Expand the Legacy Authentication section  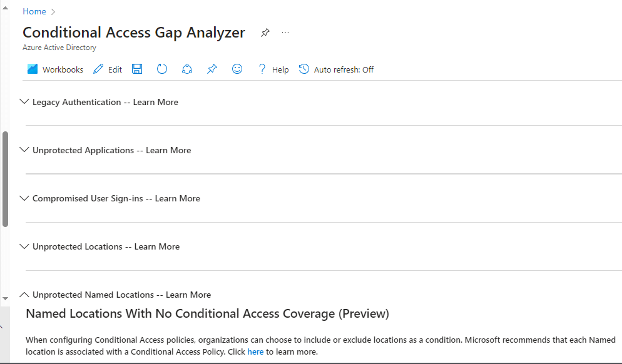(24, 102)
